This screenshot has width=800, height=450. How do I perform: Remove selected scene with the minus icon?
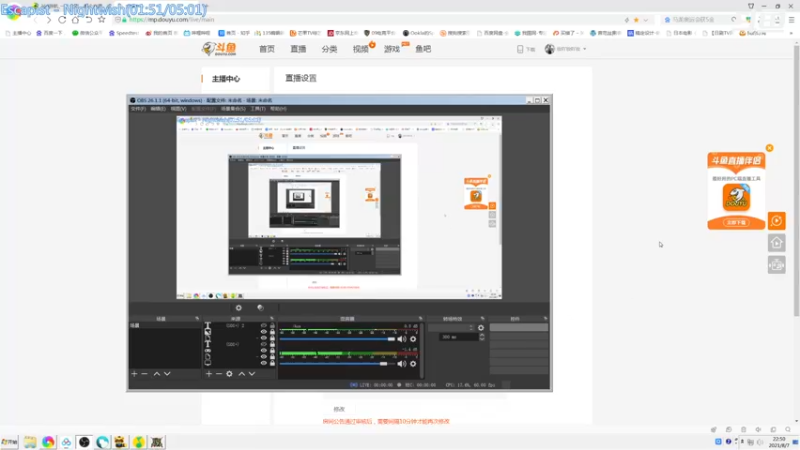pyautogui.click(x=144, y=374)
